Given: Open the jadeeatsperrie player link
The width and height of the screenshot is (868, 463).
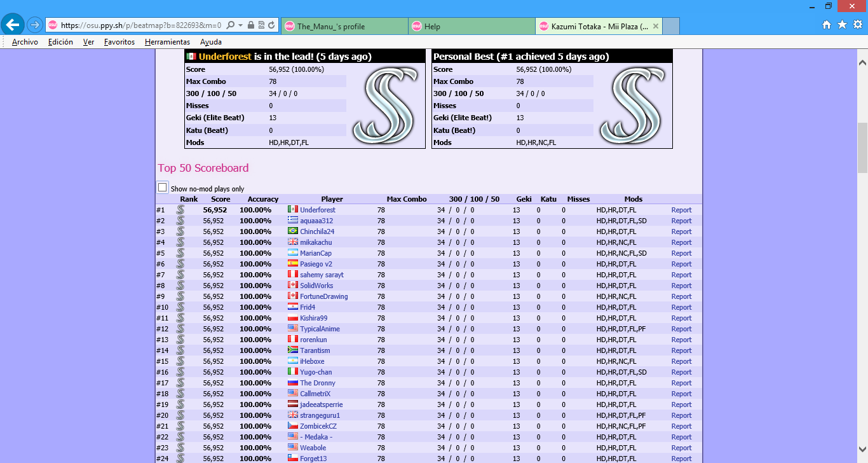Looking at the screenshot, I should pos(322,404).
